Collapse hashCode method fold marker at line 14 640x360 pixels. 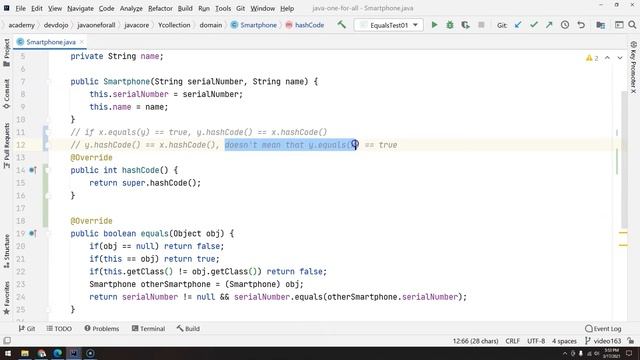[48, 170]
